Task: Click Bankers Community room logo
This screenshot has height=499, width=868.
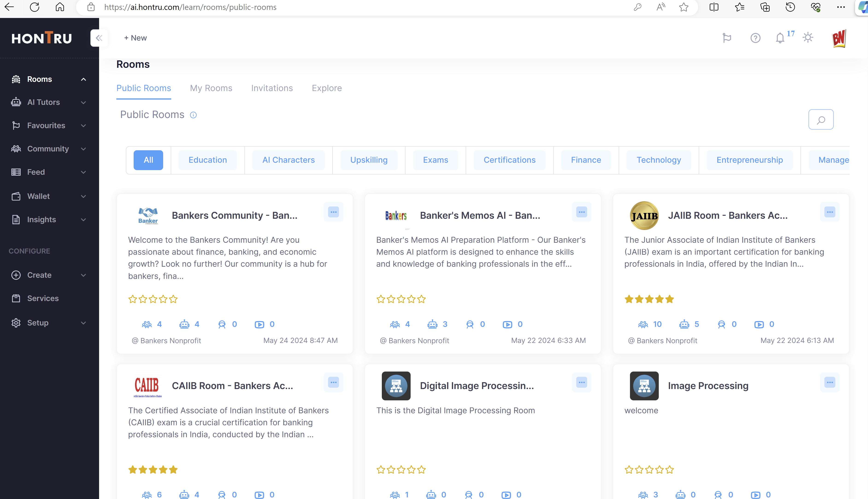Action: tap(148, 216)
